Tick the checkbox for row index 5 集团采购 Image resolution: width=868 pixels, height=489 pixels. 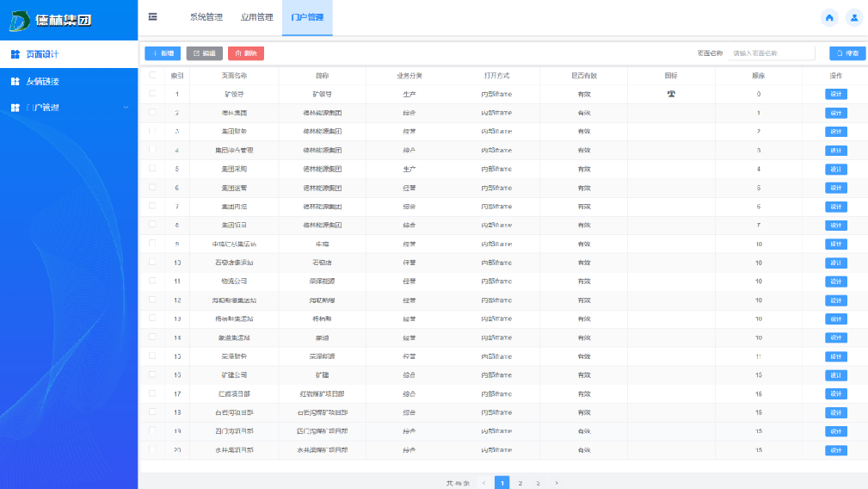[152, 169]
